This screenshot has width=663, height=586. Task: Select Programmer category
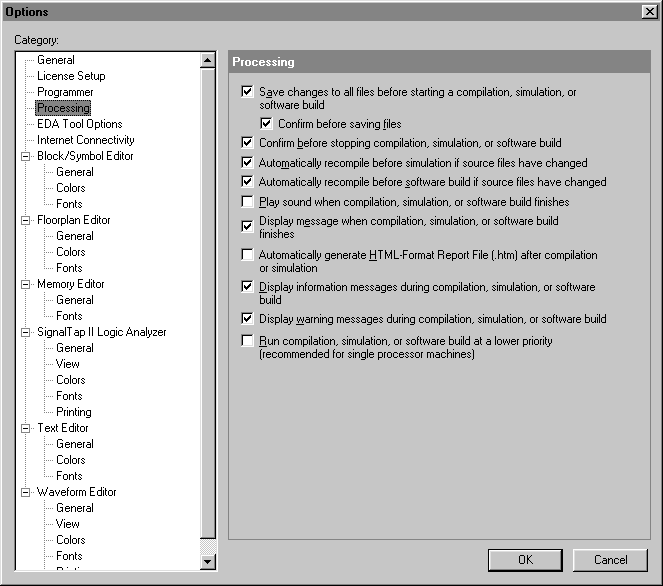[65, 92]
